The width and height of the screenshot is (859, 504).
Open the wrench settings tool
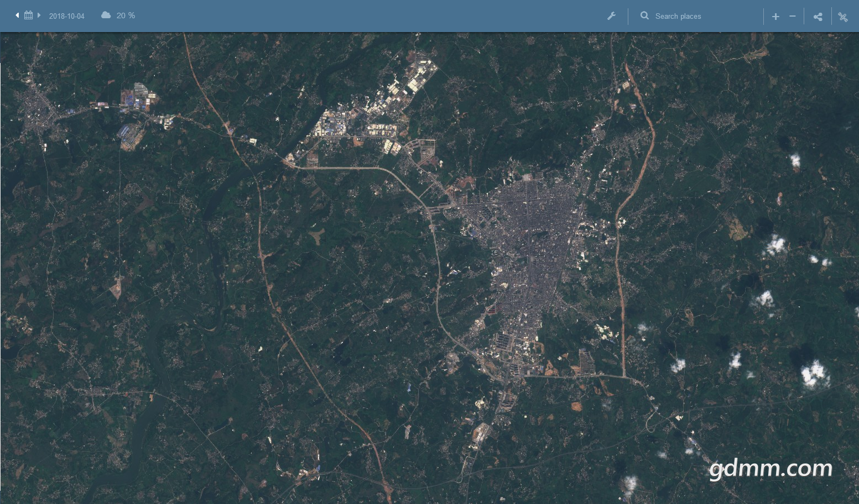[x=611, y=16]
